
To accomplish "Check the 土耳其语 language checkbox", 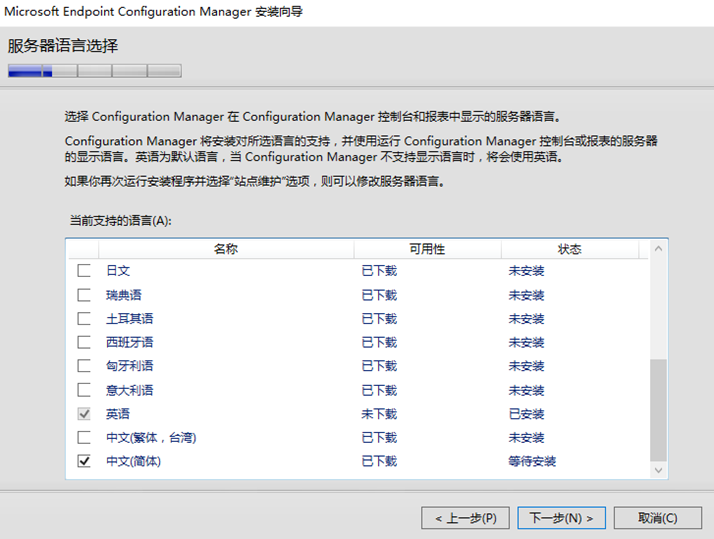I will [84, 318].
